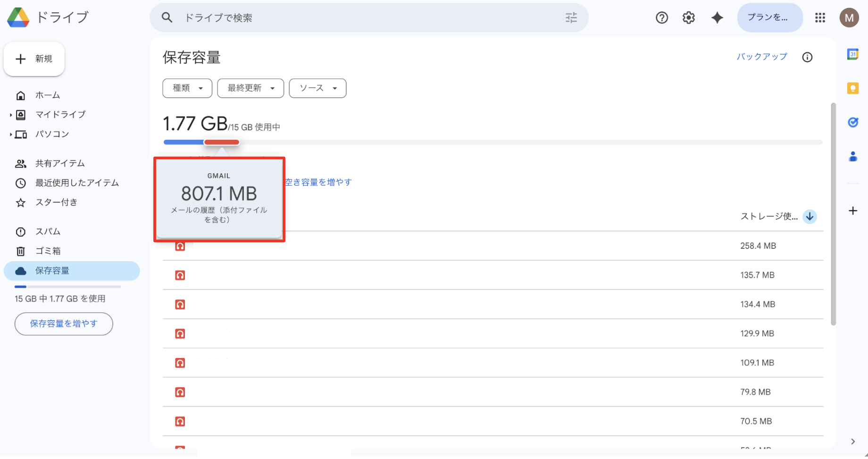This screenshot has height=459, width=868.
Task: Click audio file icon in 79.8 MB row
Action: coord(180,392)
